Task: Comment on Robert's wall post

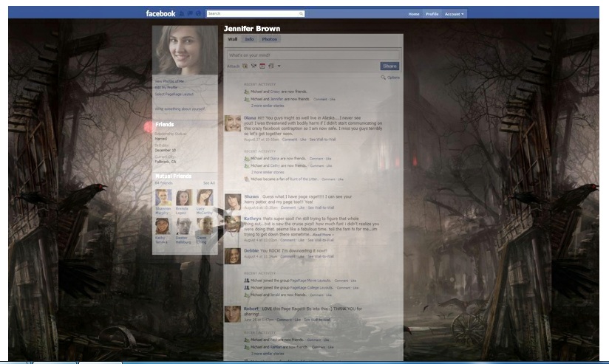Action: tap(285, 320)
